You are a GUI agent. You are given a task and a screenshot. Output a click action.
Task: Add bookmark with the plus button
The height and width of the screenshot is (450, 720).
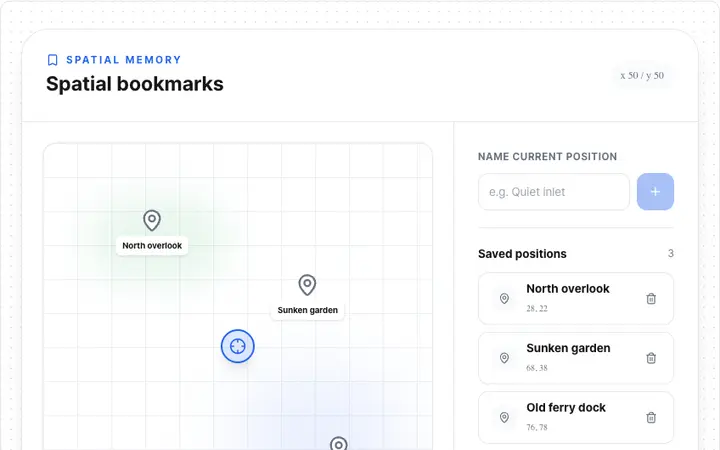tap(655, 191)
